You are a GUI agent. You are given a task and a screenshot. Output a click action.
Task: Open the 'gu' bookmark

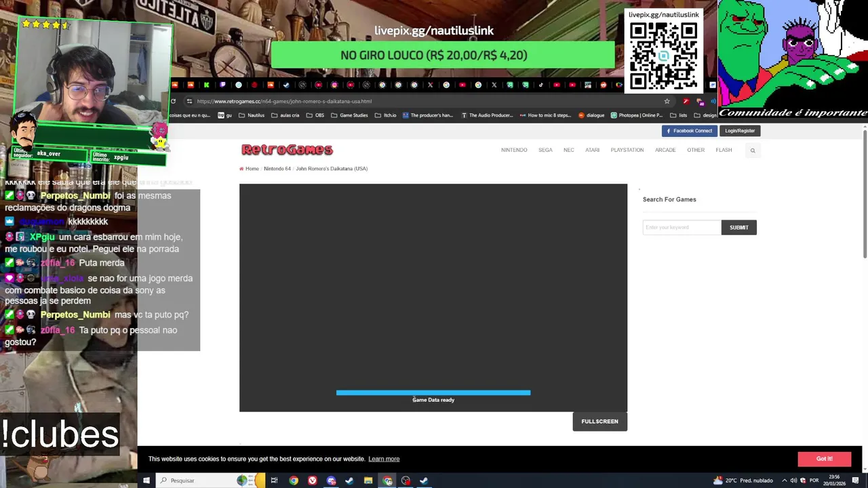click(224, 115)
